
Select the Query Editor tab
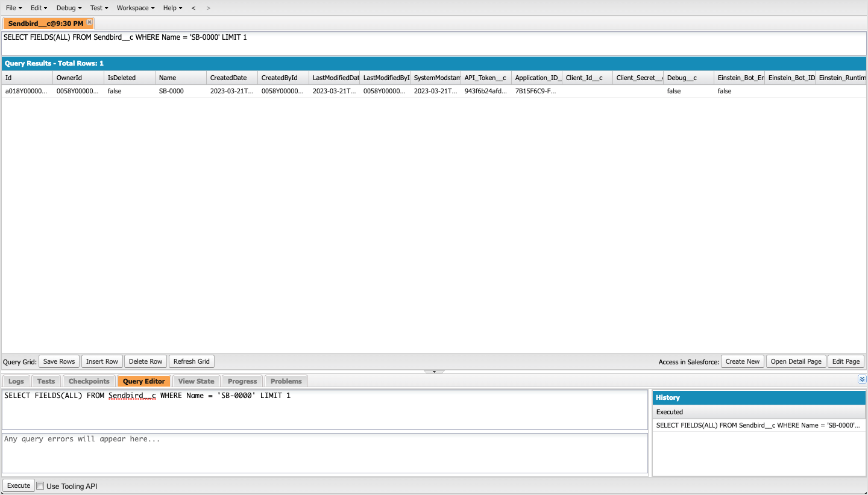[143, 381]
